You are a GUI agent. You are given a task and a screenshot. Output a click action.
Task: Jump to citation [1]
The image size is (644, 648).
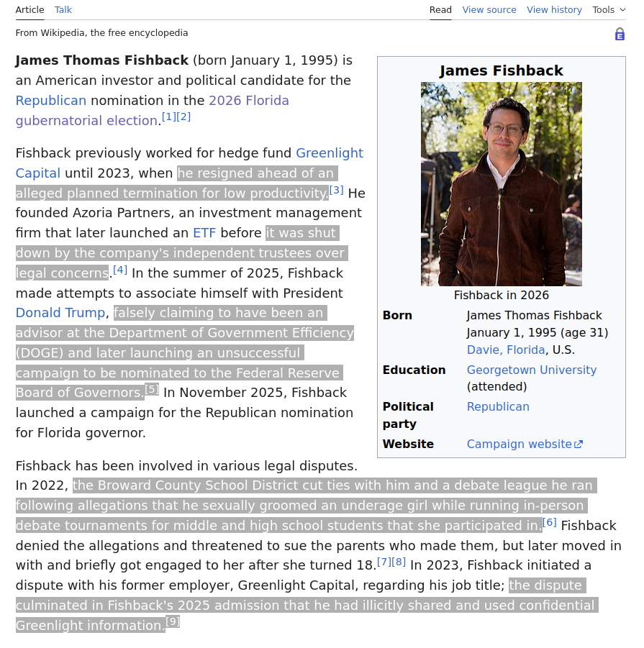168,117
